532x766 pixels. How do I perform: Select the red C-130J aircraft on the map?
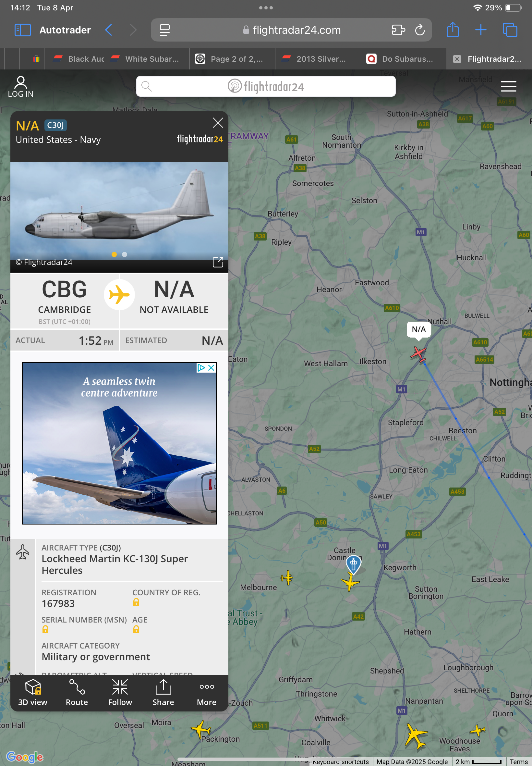point(419,354)
